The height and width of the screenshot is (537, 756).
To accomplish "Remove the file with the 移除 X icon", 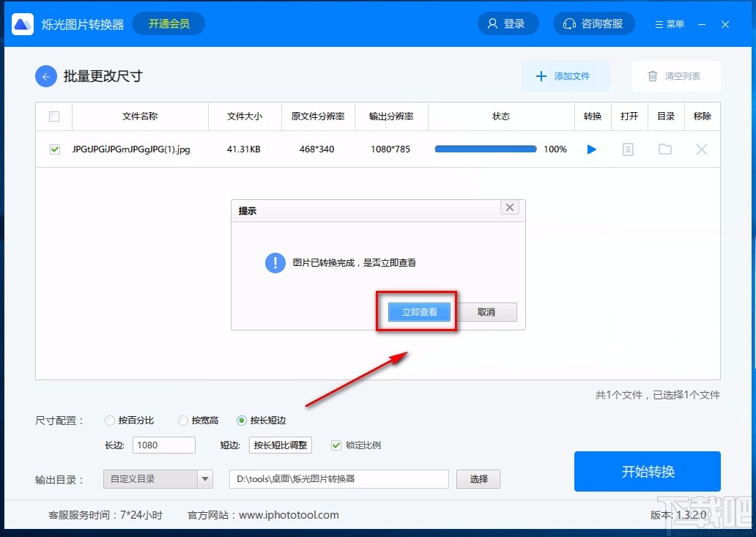I will (701, 149).
